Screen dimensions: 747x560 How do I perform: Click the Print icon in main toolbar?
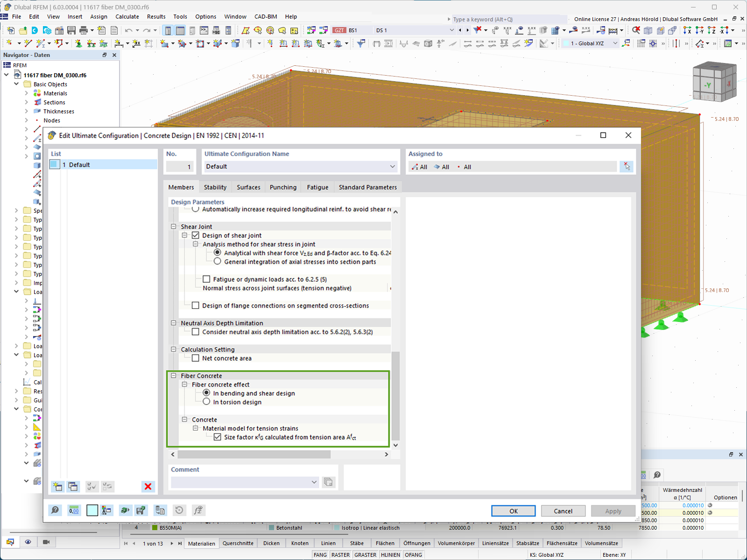tap(84, 30)
